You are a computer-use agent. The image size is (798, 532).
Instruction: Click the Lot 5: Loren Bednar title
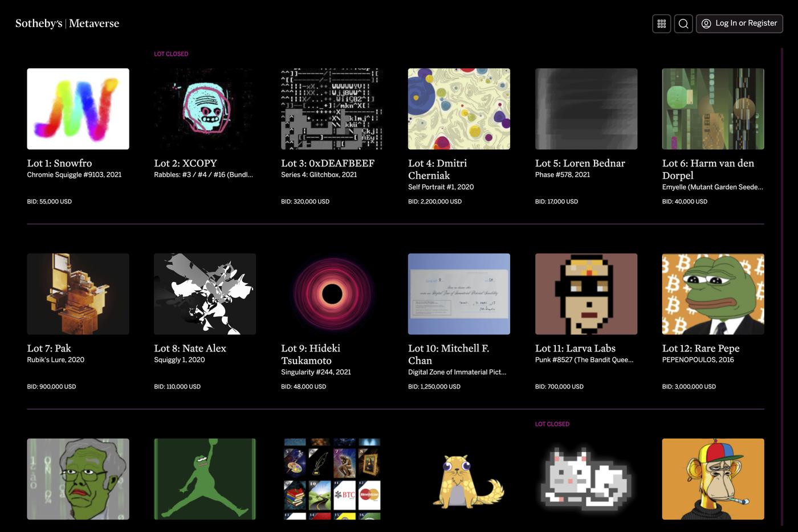point(580,163)
